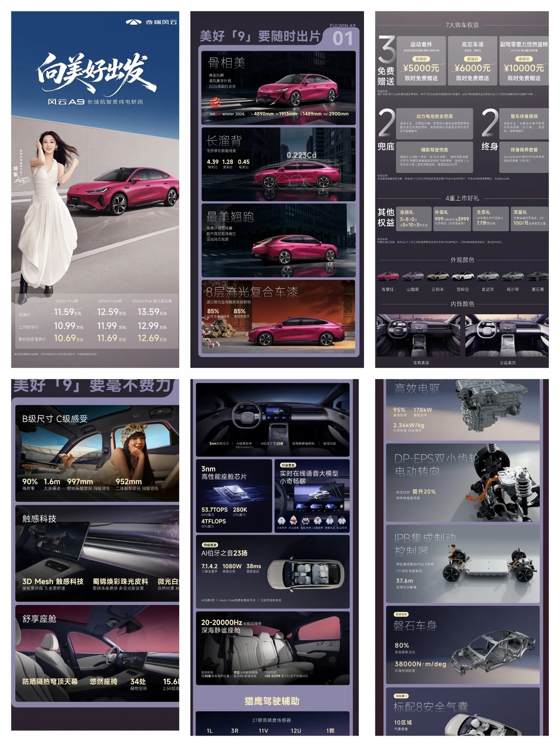The width and height of the screenshot is (560, 747).
Task: Open the 最美翘跑 rear-view panel
Action: [x=278, y=240]
